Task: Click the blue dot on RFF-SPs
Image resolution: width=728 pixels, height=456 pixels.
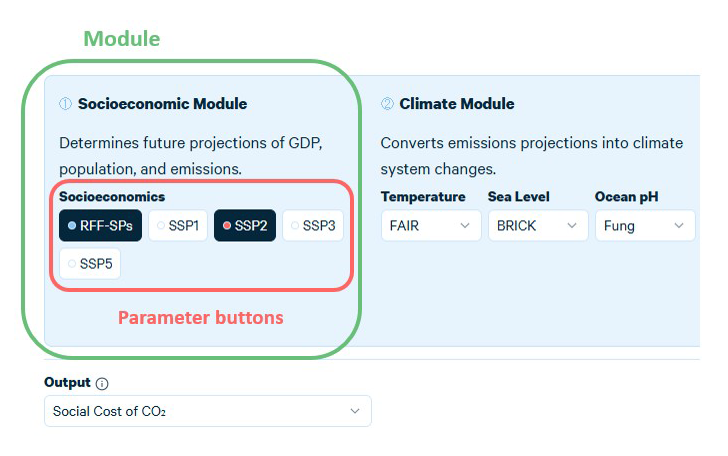Action: pyautogui.click(x=72, y=226)
